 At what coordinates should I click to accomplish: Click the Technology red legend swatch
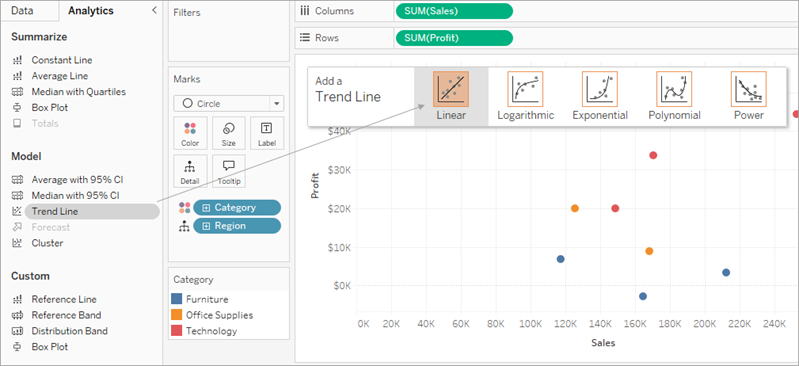tap(176, 331)
